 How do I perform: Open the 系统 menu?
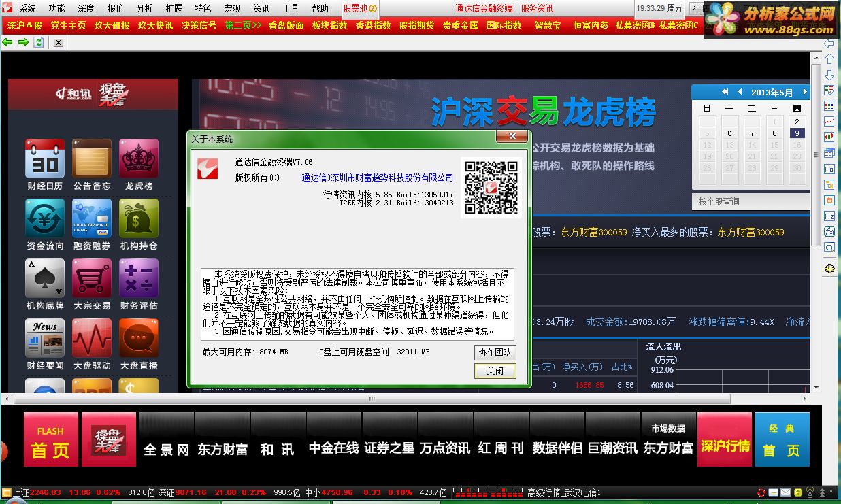(28, 9)
